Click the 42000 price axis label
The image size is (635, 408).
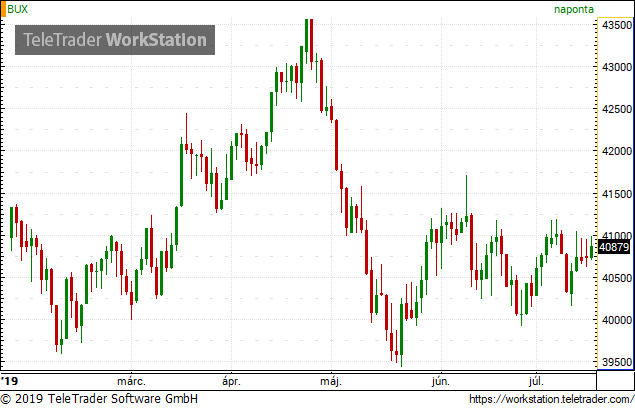click(616, 151)
